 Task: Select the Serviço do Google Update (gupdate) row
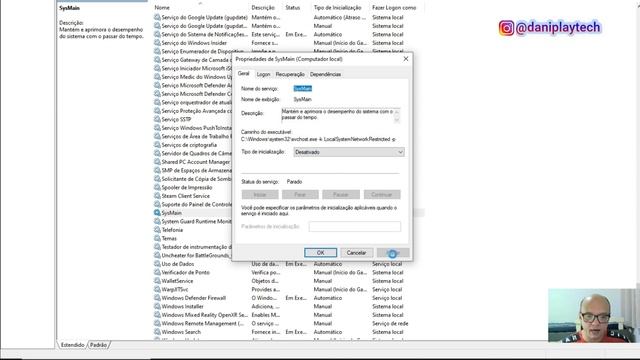tap(288, 17)
